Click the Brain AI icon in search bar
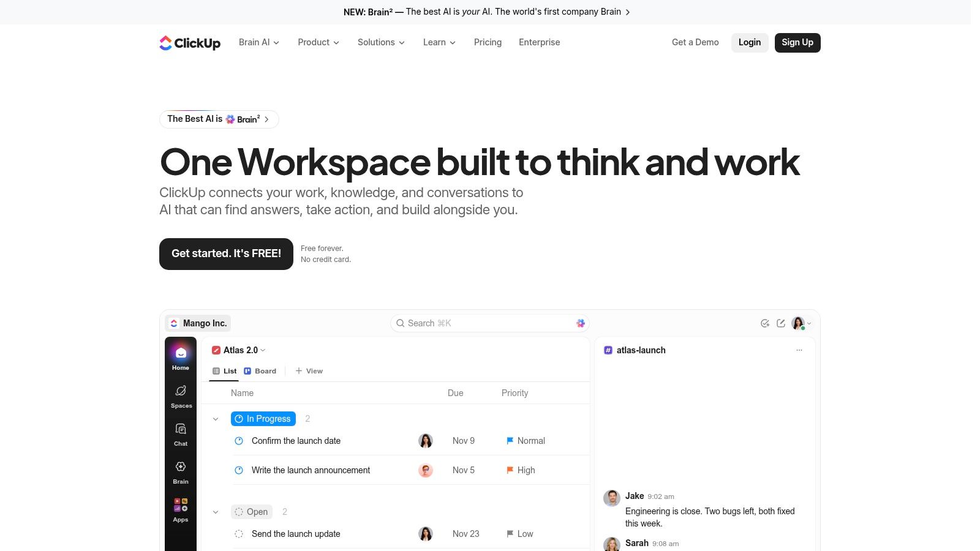Viewport: 980px width, 551px height. coord(581,323)
